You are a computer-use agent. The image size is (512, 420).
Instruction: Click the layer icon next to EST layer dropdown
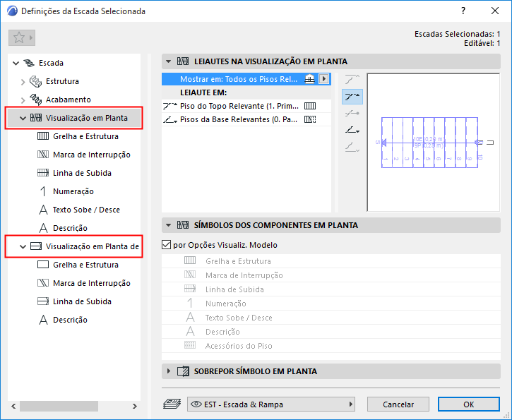(x=172, y=404)
